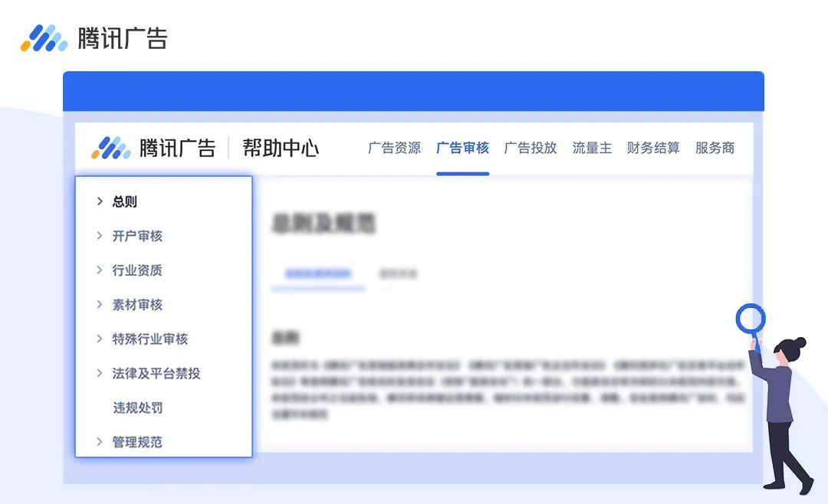Screen dimensions: 828x504
Task: Open the 服务商 tab
Action: [x=715, y=148]
